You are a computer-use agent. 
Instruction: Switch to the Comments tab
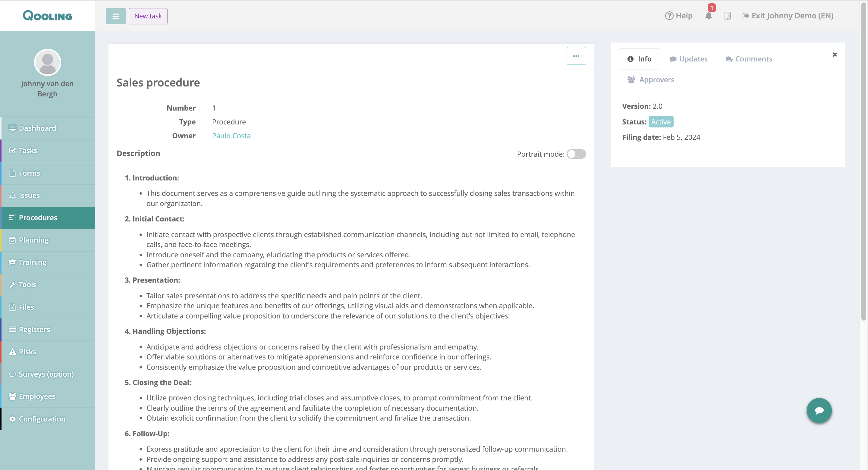(x=748, y=59)
